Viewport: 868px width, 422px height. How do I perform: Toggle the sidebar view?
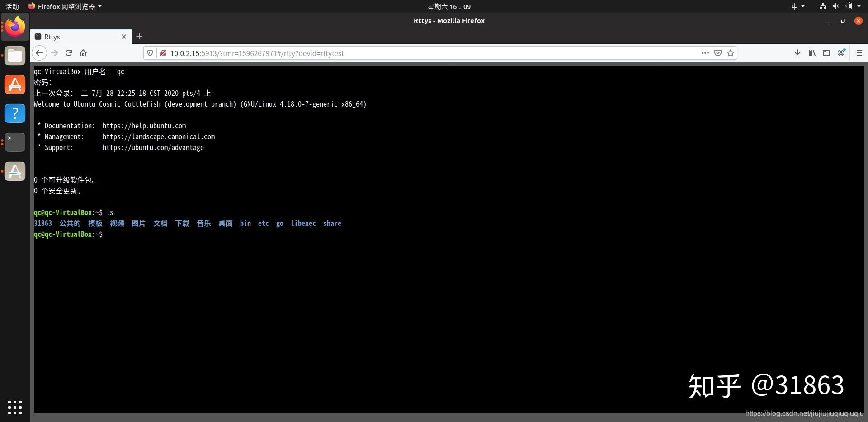[x=826, y=53]
